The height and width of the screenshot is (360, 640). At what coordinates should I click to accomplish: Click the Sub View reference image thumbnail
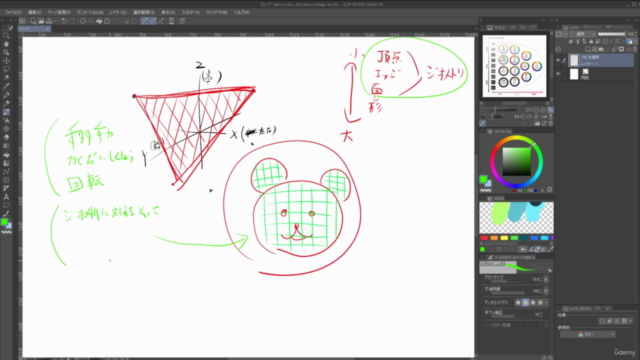pos(514,66)
